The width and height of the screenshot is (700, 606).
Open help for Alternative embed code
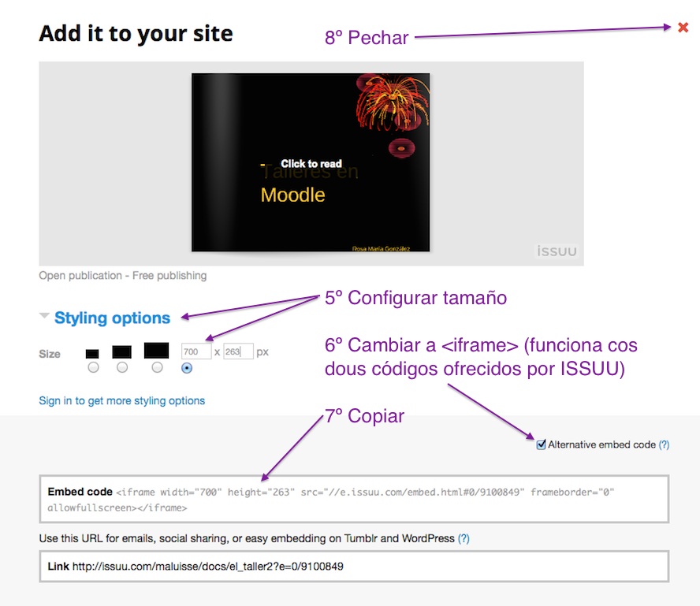tap(663, 444)
